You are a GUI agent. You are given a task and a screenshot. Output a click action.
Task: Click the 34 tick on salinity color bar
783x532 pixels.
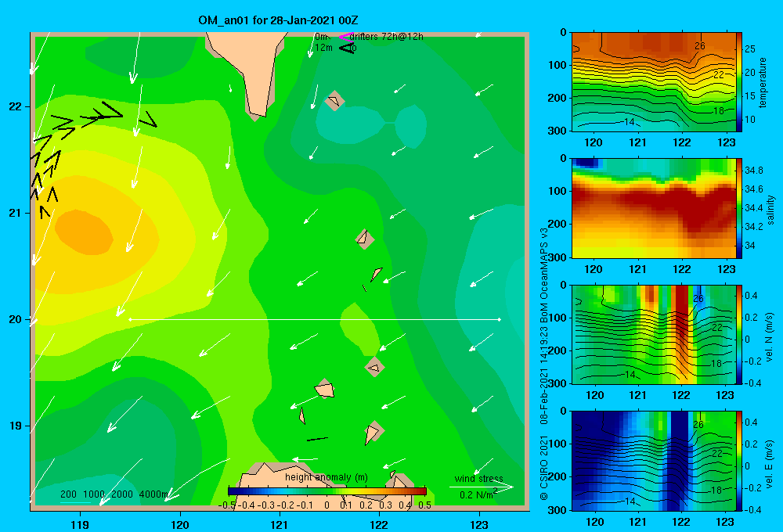coord(749,246)
